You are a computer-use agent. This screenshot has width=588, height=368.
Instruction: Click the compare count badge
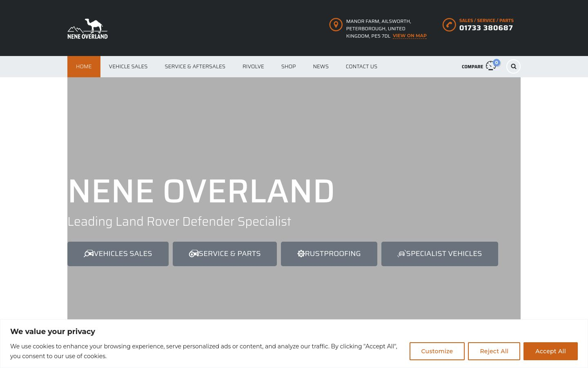[497, 63]
